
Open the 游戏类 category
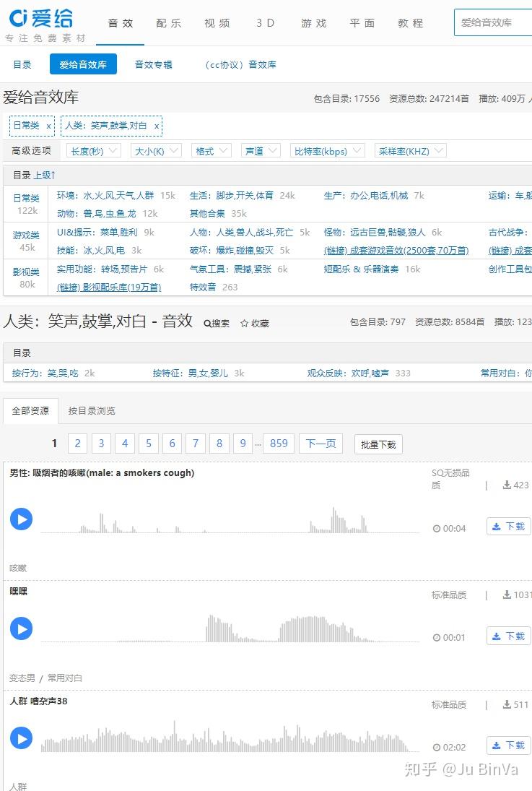pos(26,235)
